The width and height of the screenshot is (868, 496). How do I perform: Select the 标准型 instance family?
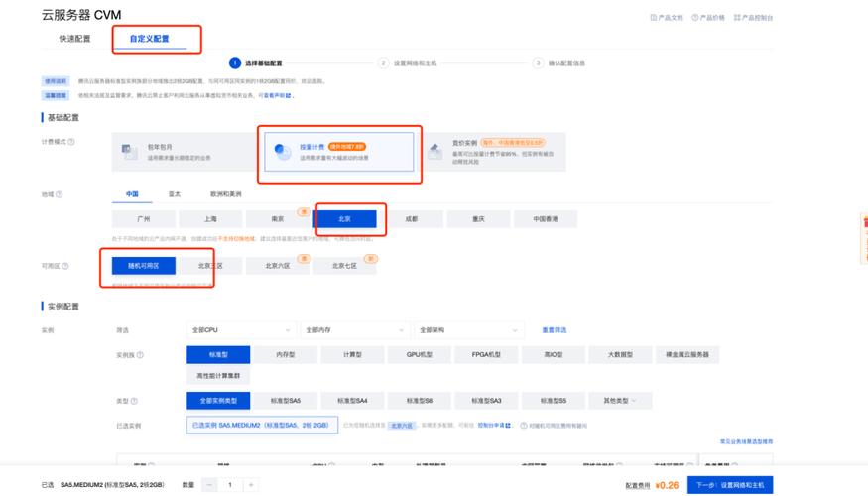tap(218, 355)
